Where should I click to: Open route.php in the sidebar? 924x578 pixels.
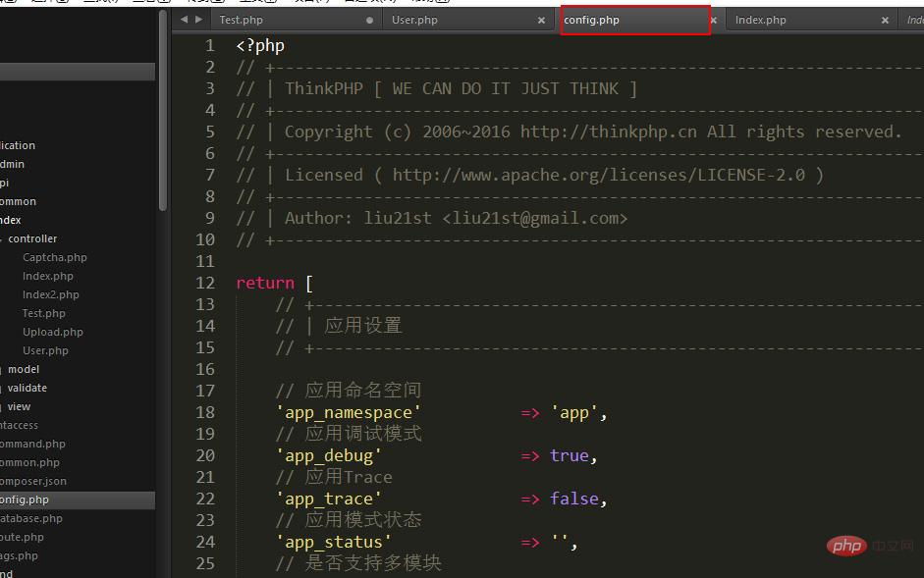pyautogui.click(x=22, y=538)
